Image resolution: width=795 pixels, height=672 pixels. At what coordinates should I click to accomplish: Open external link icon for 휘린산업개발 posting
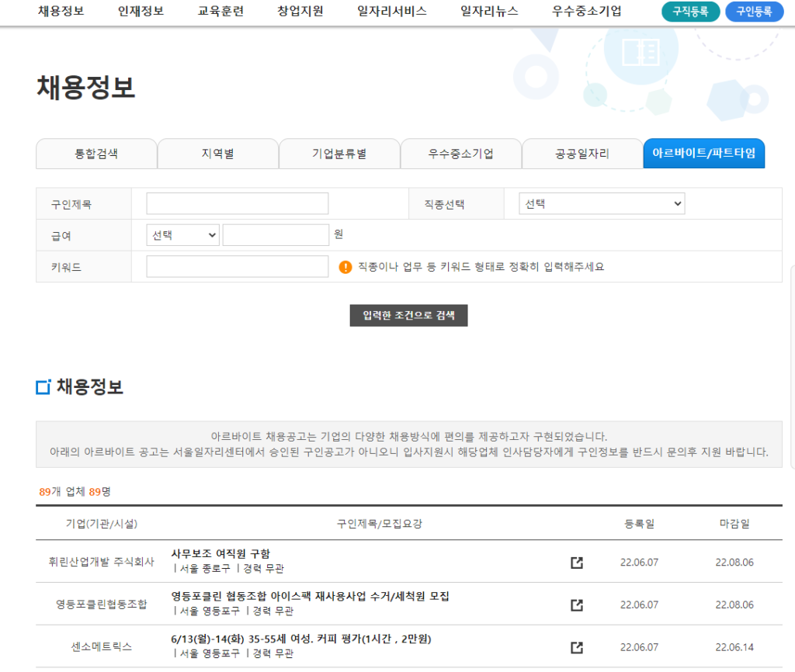coord(577,563)
